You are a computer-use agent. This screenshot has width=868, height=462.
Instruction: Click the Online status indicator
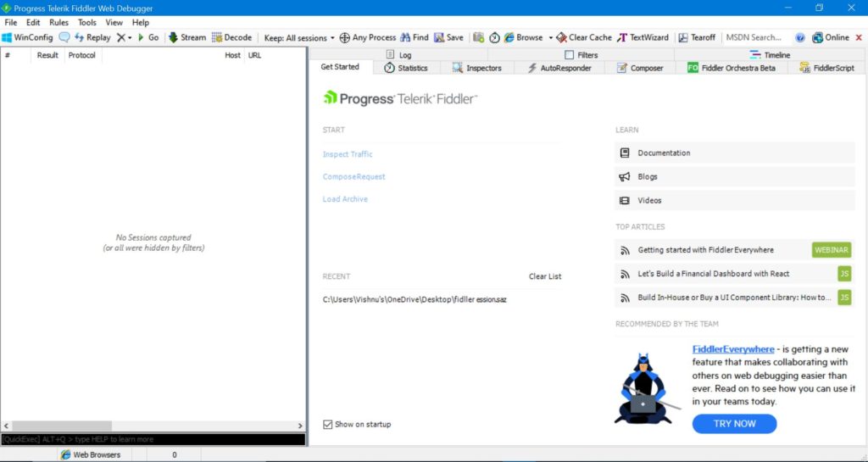[x=831, y=37]
